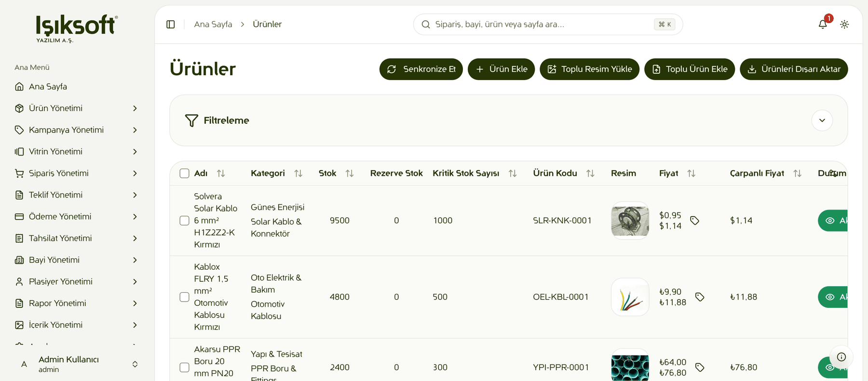This screenshot has height=381, width=868.
Task: Tick the select-all checkbox in the table header
Action: click(184, 173)
